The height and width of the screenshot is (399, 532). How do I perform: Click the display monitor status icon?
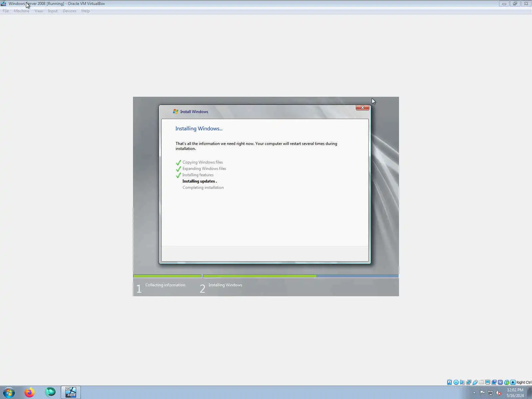(x=487, y=382)
